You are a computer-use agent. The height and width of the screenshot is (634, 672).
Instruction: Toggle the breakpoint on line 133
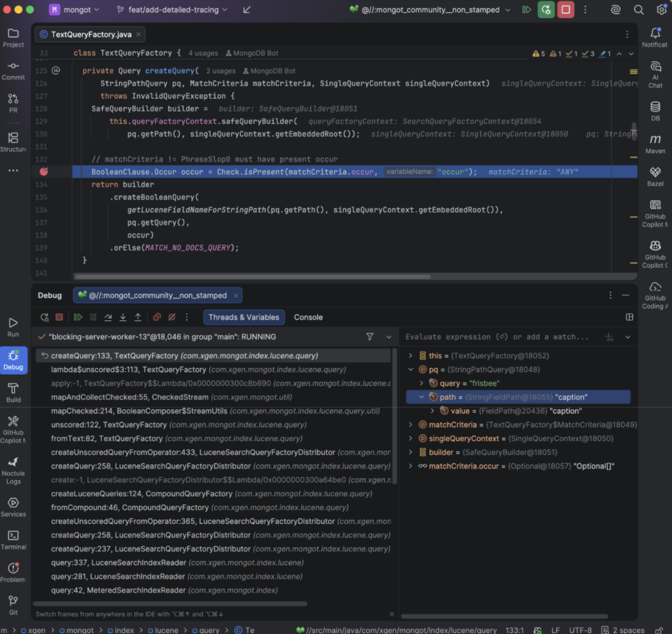click(x=44, y=171)
